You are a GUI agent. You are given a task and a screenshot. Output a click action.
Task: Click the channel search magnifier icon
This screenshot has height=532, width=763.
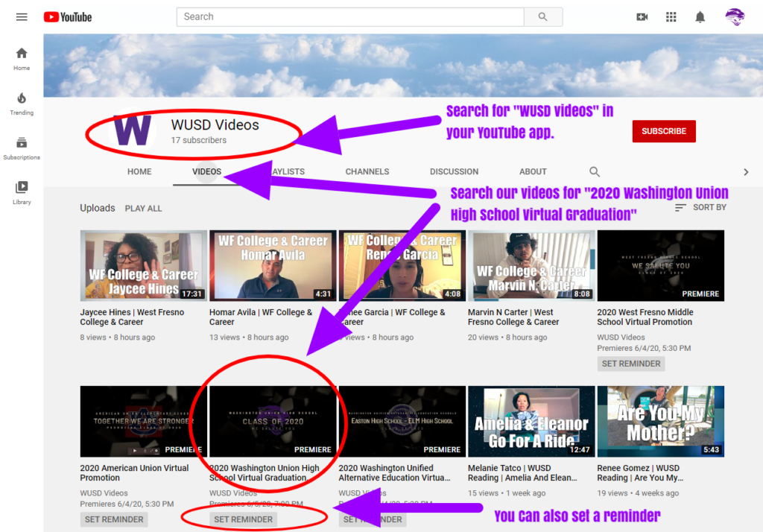coord(594,172)
